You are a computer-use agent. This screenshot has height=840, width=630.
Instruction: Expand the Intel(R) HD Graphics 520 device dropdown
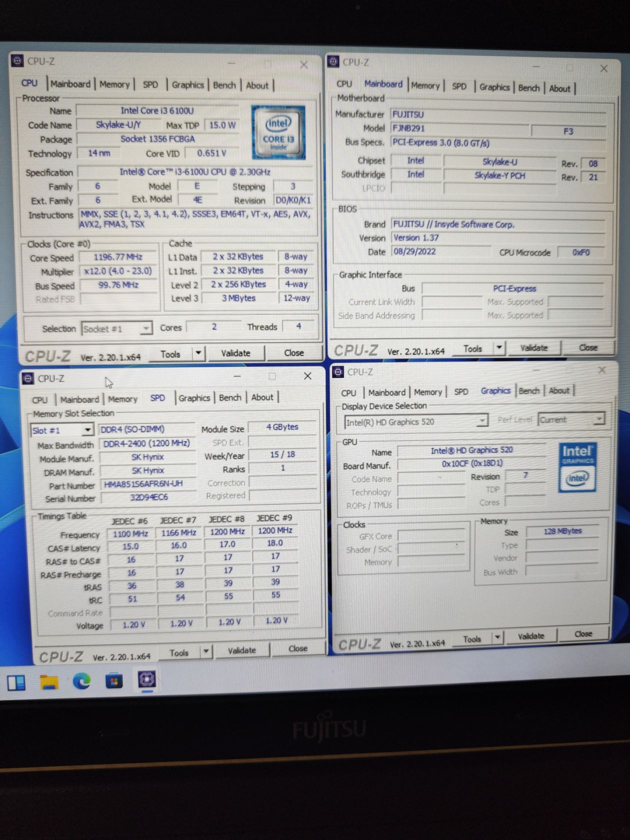coord(482,421)
